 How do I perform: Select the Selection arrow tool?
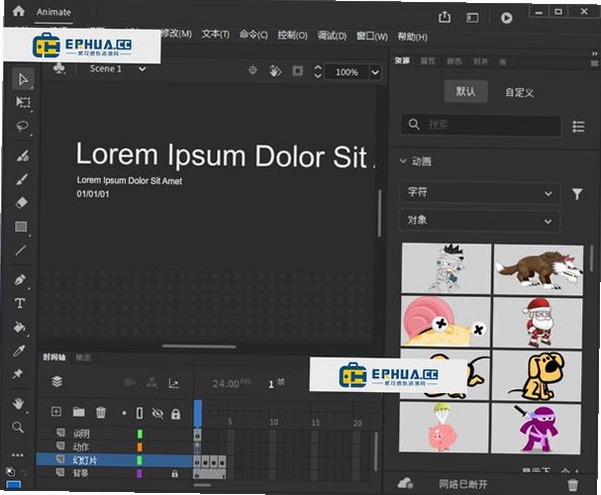pos(23,79)
